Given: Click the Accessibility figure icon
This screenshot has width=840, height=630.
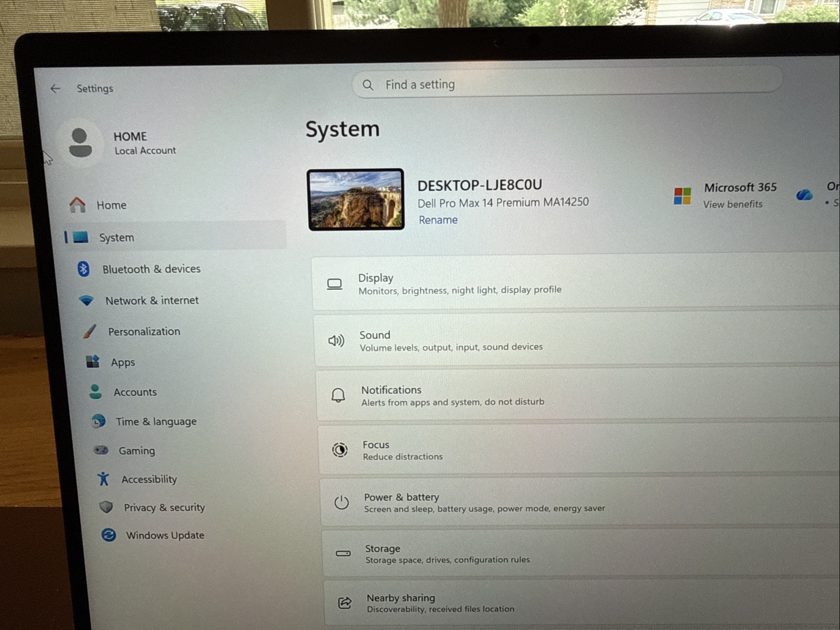Looking at the screenshot, I should (x=103, y=479).
